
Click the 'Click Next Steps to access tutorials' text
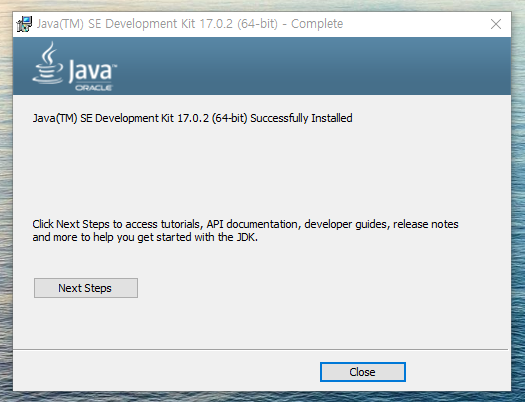coord(245,231)
